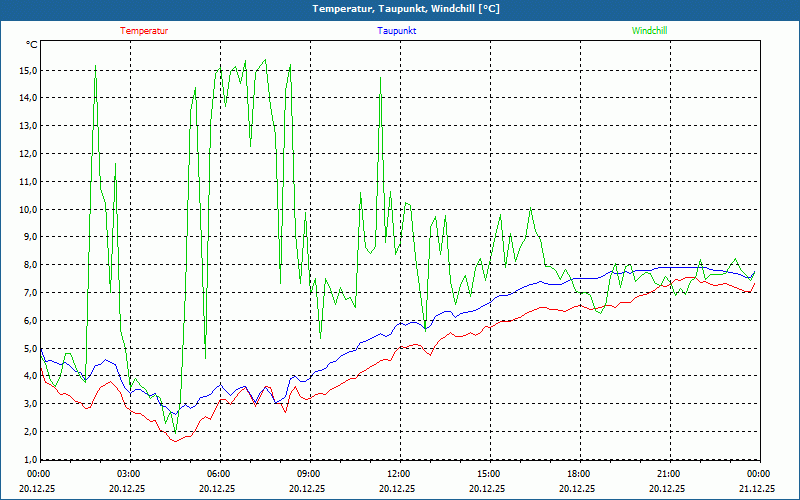Select the green Windchill legend label
The width and height of the screenshot is (800, 500).
click(x=649, y=31)
